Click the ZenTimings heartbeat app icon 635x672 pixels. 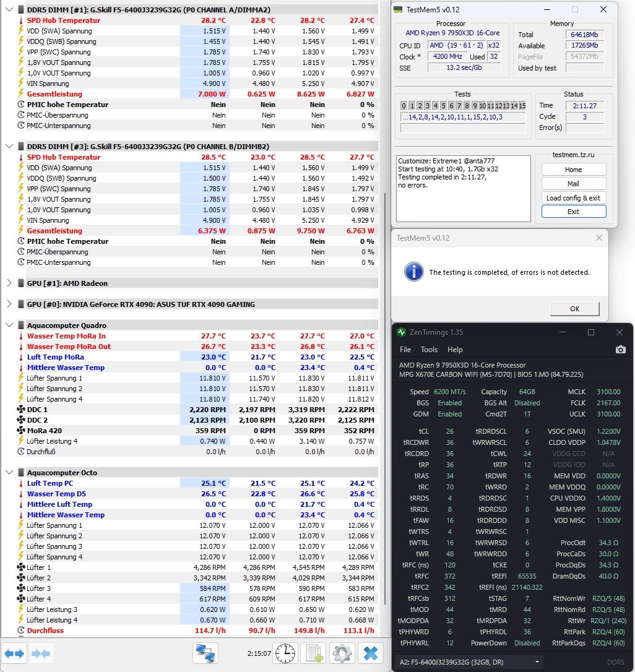click(401, 332)
